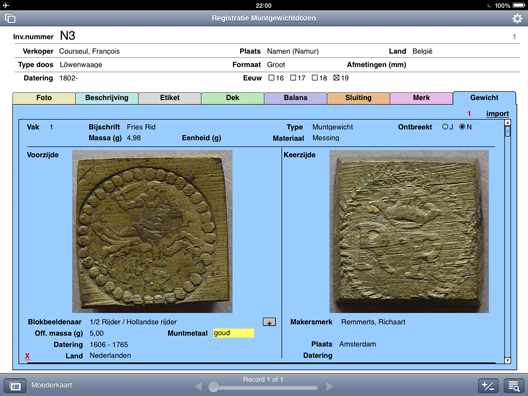Click the Type doos Löwenwaage field
The height and width of the screenshot is (396, 528).
[81, 65]
